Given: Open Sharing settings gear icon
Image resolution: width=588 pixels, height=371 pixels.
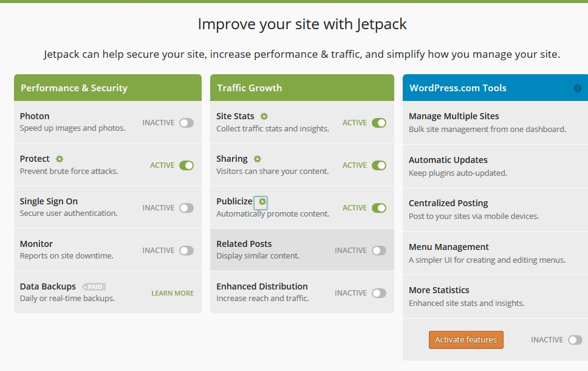Looking at the screenshot, I should [258, 159].
